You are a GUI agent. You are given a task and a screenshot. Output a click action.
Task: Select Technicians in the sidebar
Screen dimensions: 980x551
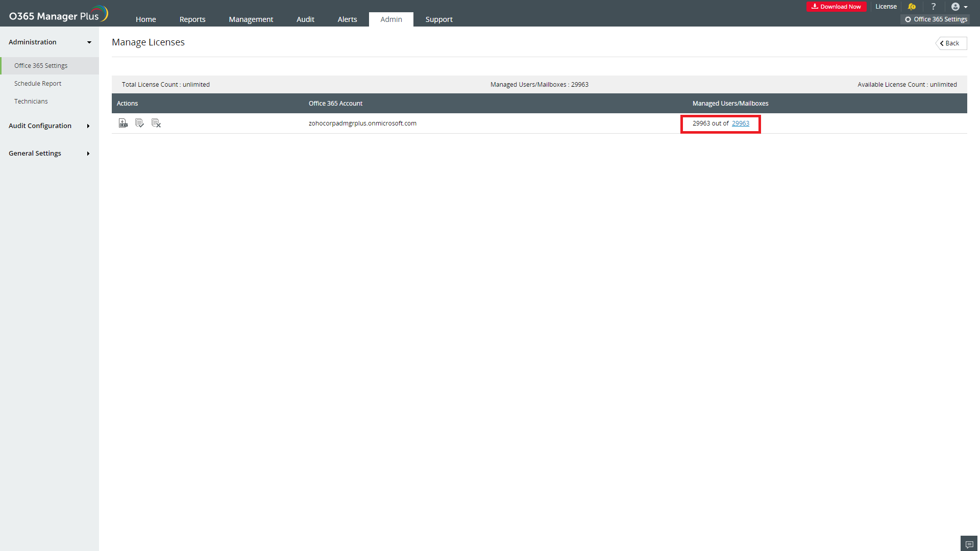point(31,102)
